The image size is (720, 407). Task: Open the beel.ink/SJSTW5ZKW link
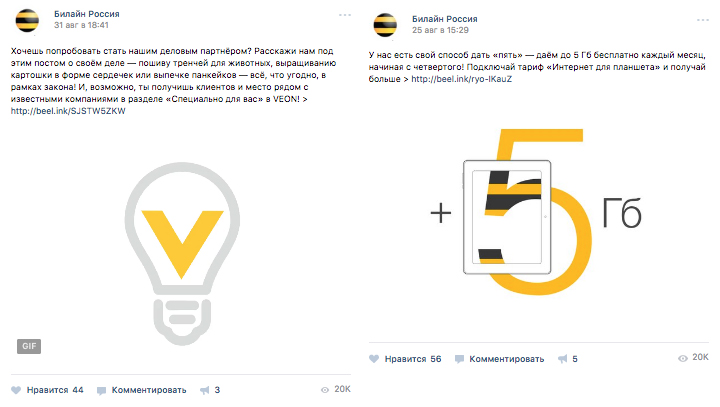point(68,111)
